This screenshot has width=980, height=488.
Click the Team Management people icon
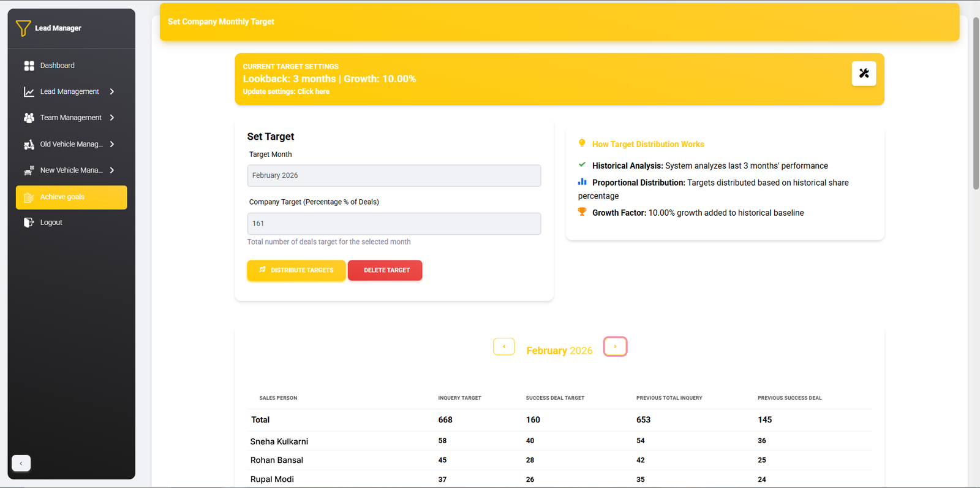click(x=29, y=118)
